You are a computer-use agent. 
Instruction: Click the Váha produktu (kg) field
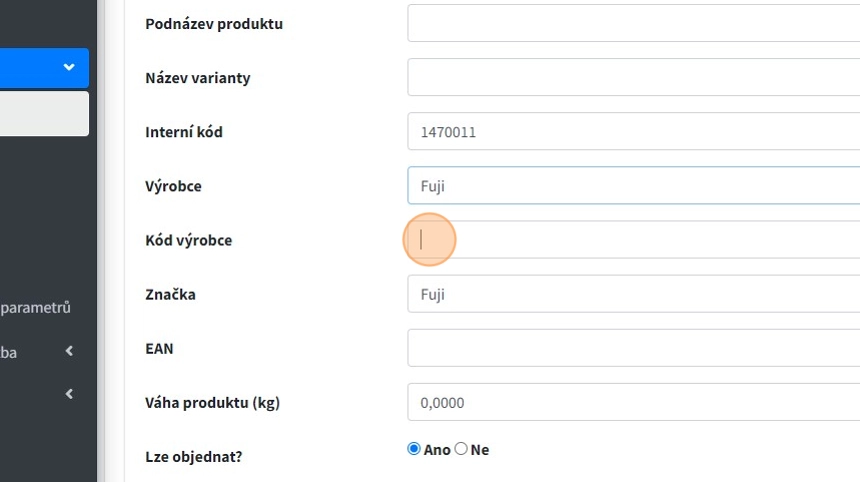click(633, 402)
